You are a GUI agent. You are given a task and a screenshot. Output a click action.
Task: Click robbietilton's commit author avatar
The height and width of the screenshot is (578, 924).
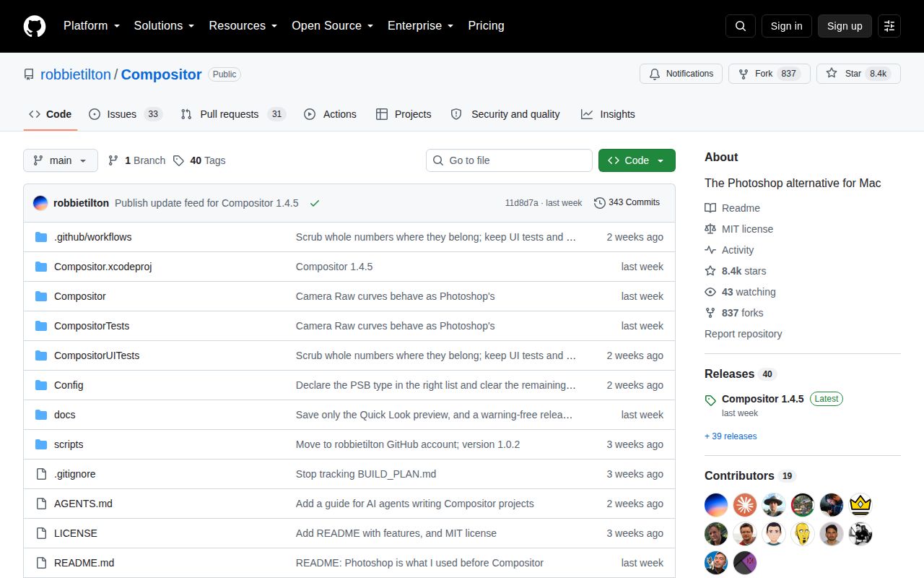click(x=40, y=203)
